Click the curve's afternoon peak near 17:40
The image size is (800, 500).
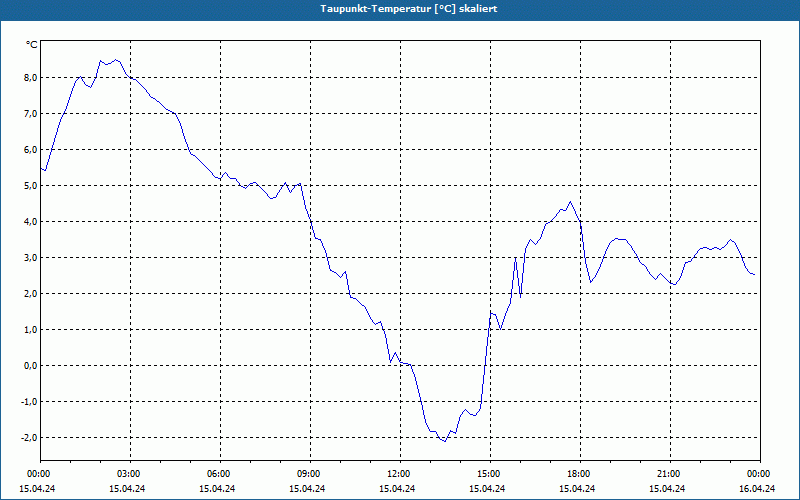(x=570, y=202)
